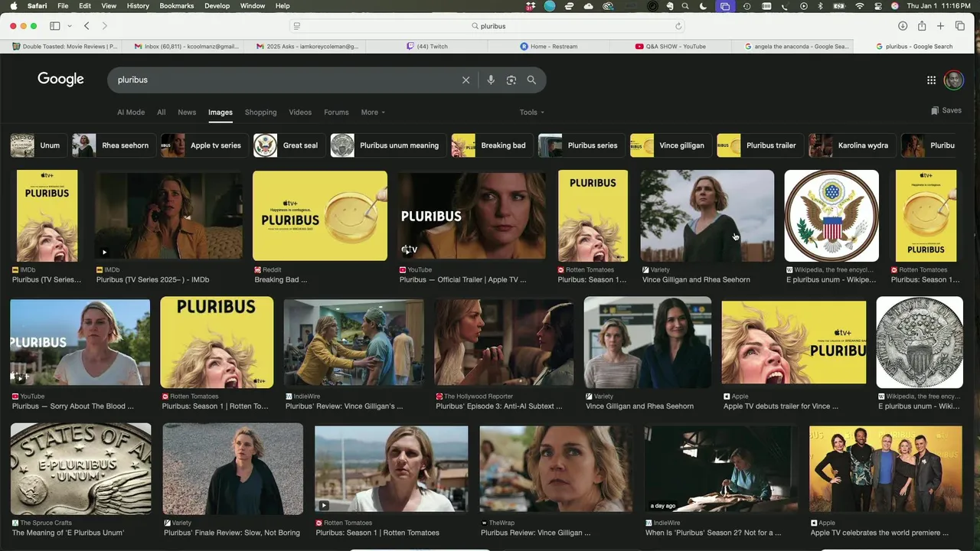Open 'Pluribus (TV Series 2025– ) - IMDb' link

point(153,280)
